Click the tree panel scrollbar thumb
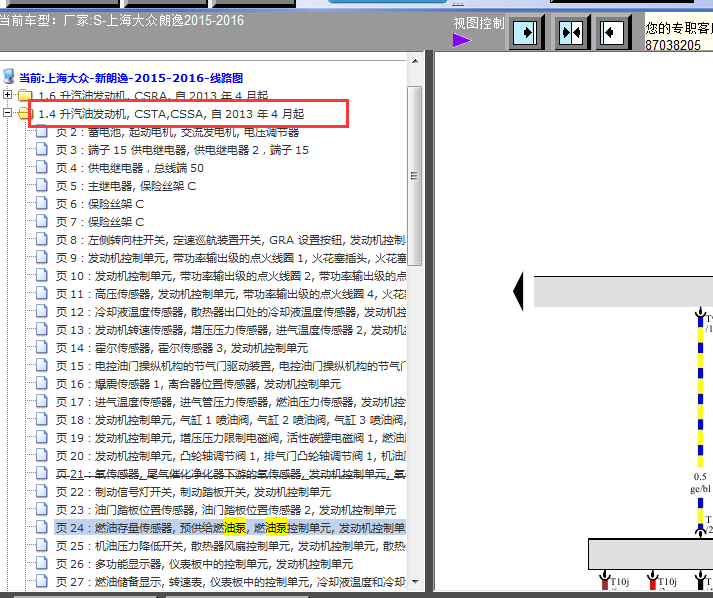The image size is (713, 598). click(x=414, y=176)
